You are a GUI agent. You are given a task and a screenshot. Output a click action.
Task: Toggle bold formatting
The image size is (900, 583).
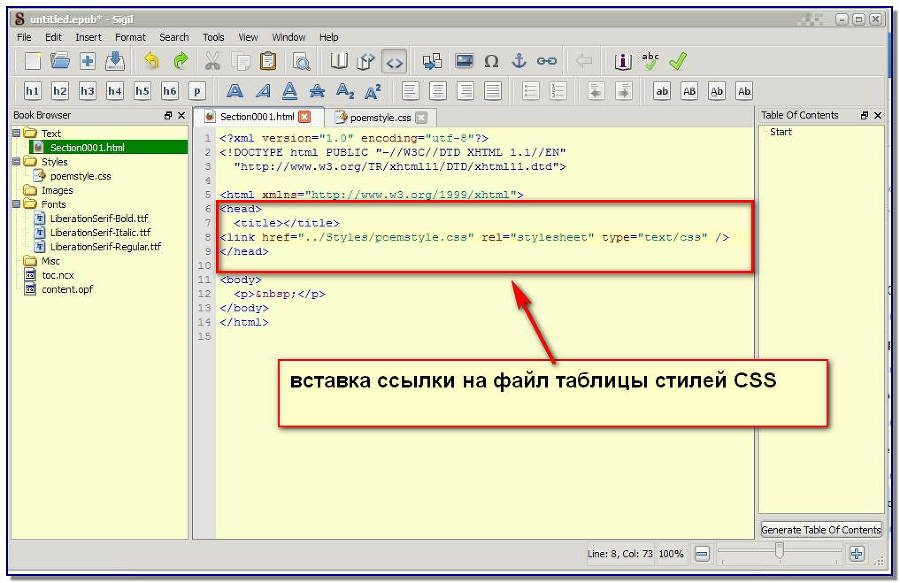tap(234, 91)
